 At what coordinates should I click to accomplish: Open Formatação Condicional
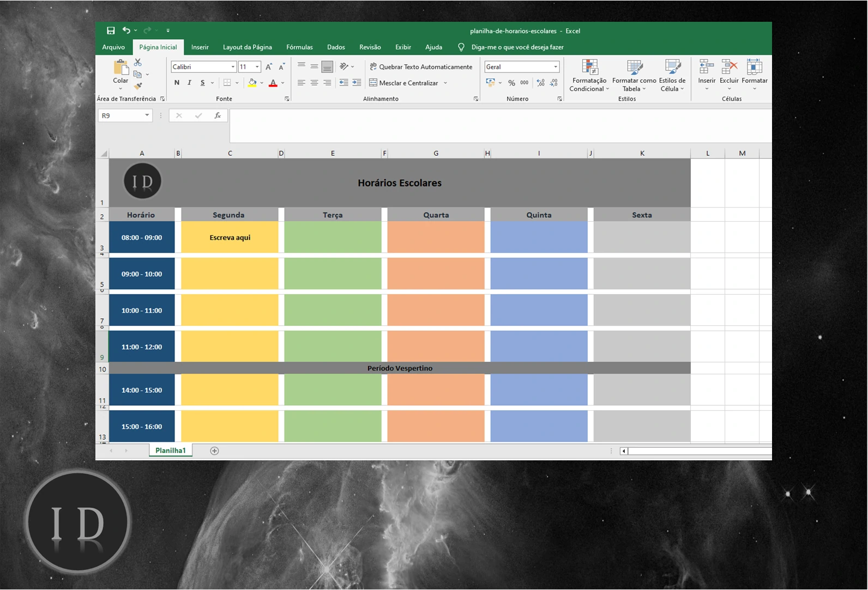[x=589, y=76]
